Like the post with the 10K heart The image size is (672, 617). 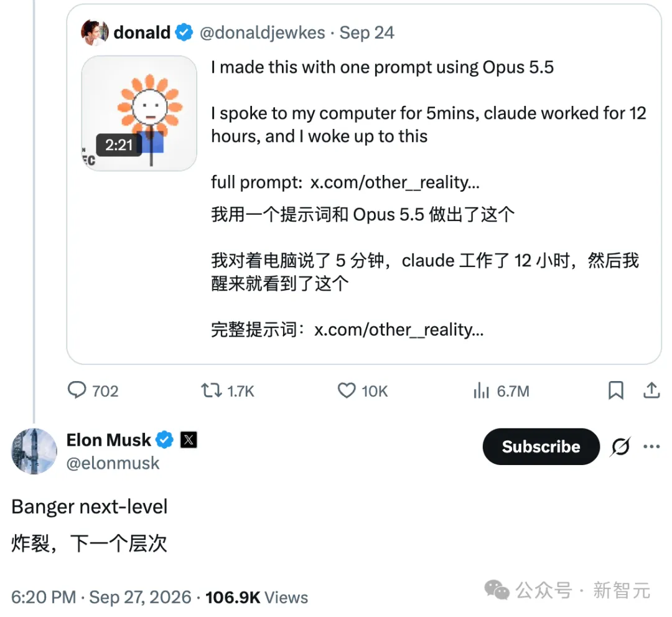(x=347, y=390)
